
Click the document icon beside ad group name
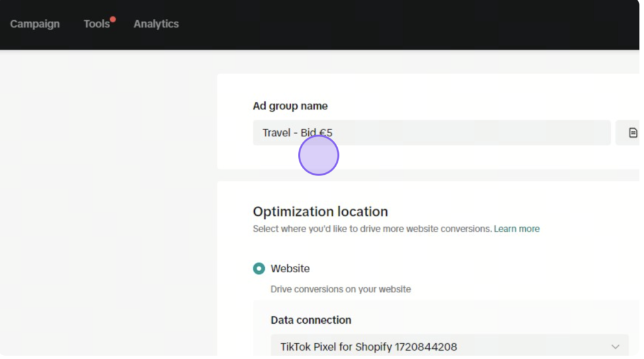(x=633, y=133)
